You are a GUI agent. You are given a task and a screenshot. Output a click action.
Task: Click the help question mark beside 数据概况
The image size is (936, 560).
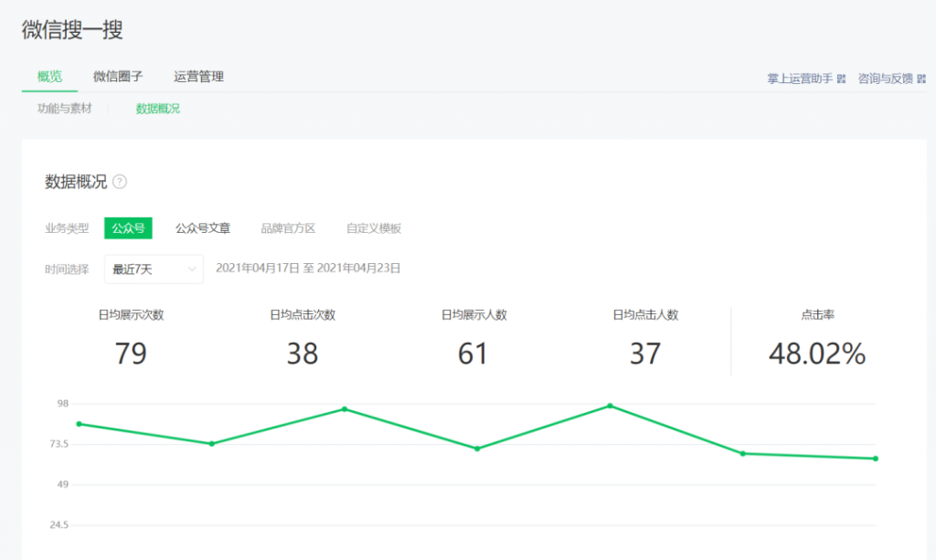(120, 182)
